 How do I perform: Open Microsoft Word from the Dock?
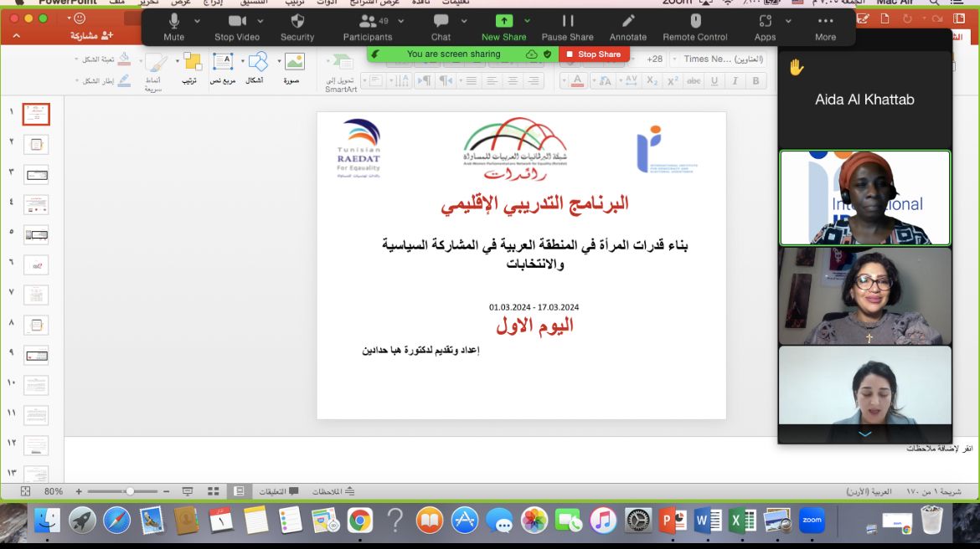(708, 520)
